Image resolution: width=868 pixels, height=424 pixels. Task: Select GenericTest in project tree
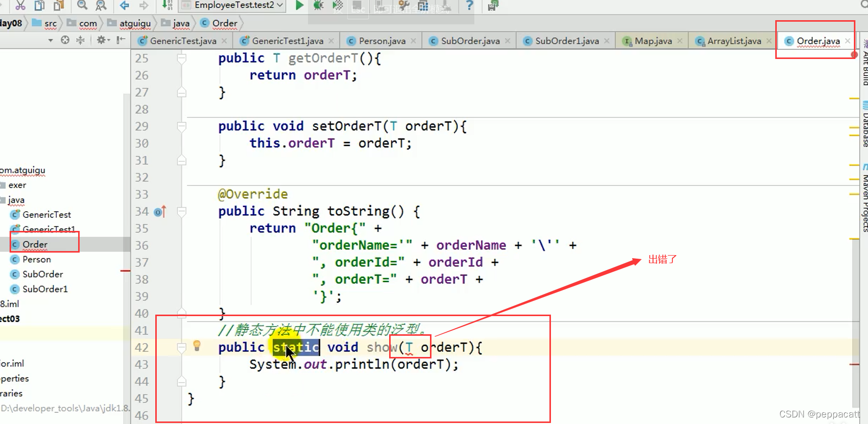41,215
